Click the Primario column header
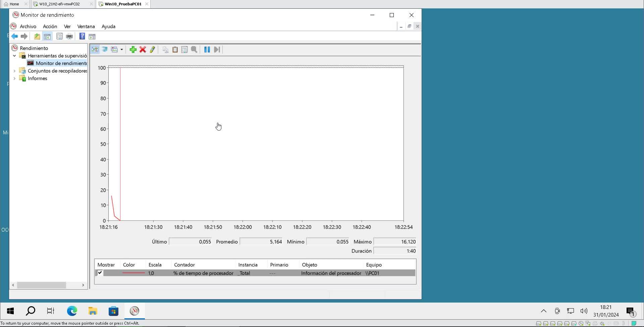The width and height of the screenshot is (644, 327). click(279, 265)
